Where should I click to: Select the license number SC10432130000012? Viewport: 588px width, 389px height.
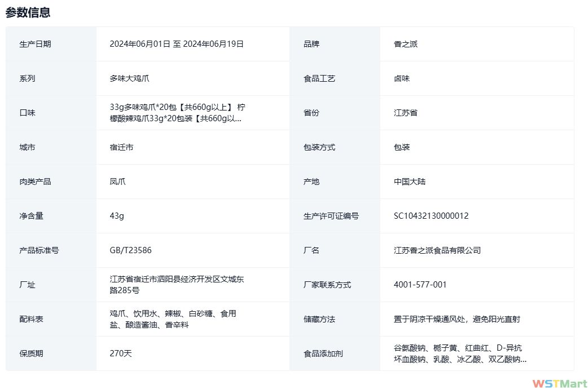click(x=431, y=216)
